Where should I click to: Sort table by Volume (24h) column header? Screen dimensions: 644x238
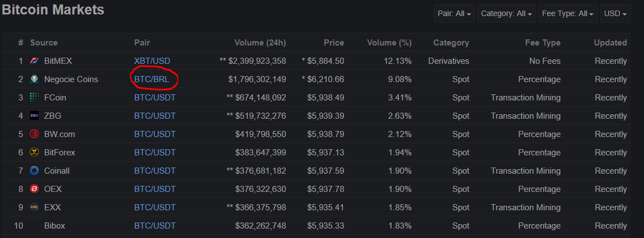[x=260, y=43]
